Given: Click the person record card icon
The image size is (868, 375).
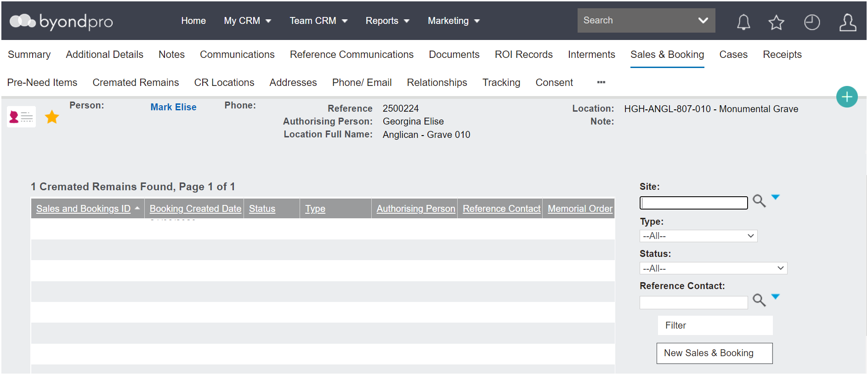Looking at the screenshot, I should click(x=21, y=117).
